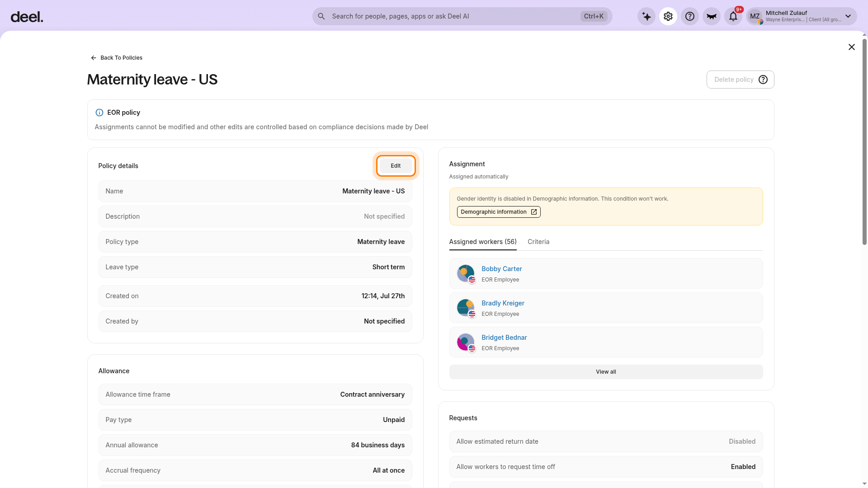Click the Created by 'Not specified' value

(x=384, y=321)
